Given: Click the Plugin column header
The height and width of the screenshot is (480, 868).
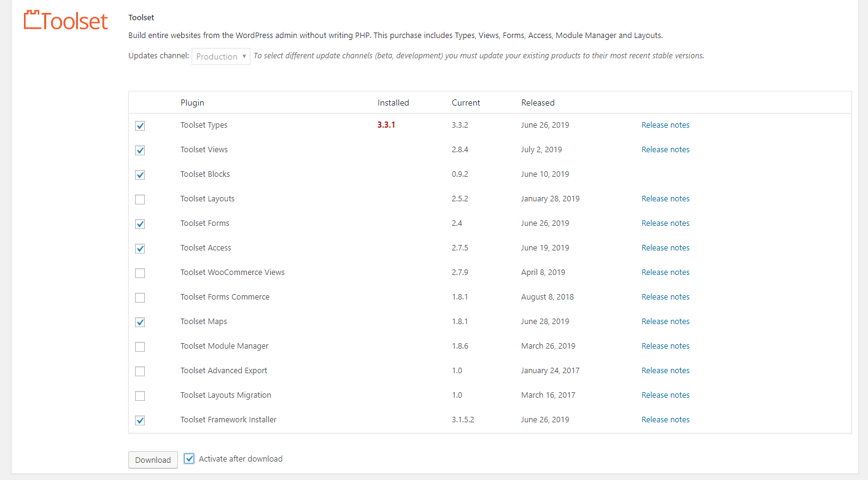Looking at the screenshot, I should 192,103.
